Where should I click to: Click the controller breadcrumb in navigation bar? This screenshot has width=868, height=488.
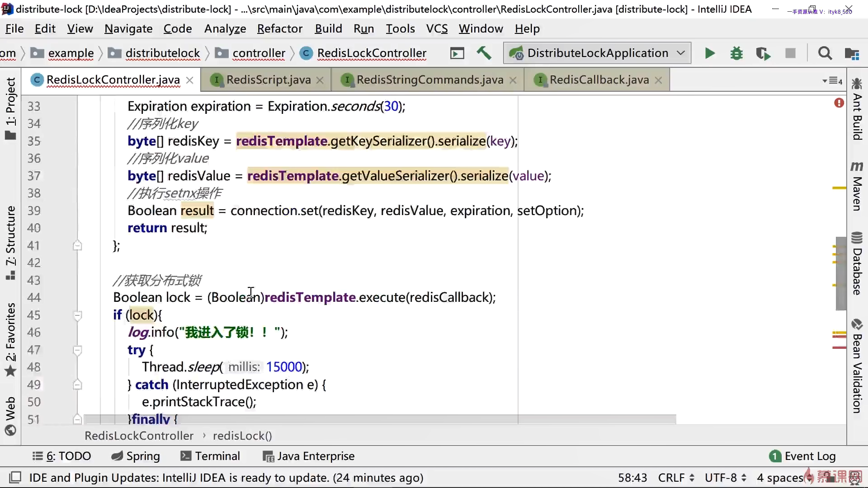click(x=259, y=53)
